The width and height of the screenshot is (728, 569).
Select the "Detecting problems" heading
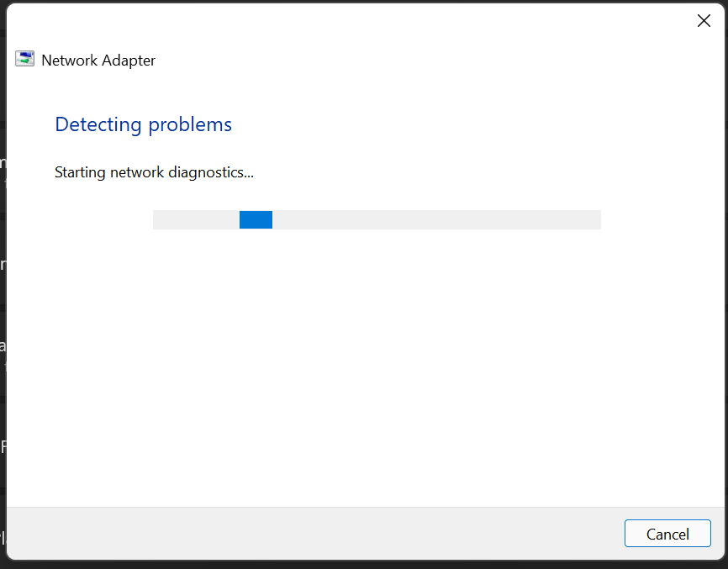pos(143,125)
